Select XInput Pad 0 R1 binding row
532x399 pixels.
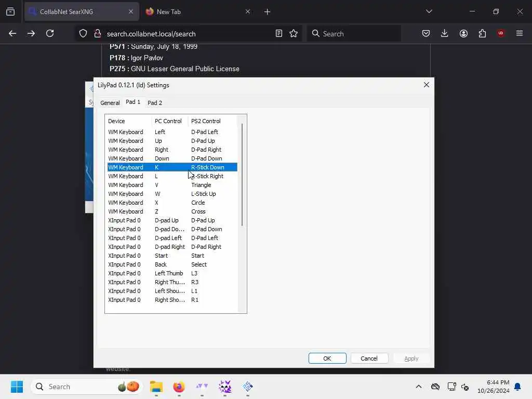(x=172, y=300)
